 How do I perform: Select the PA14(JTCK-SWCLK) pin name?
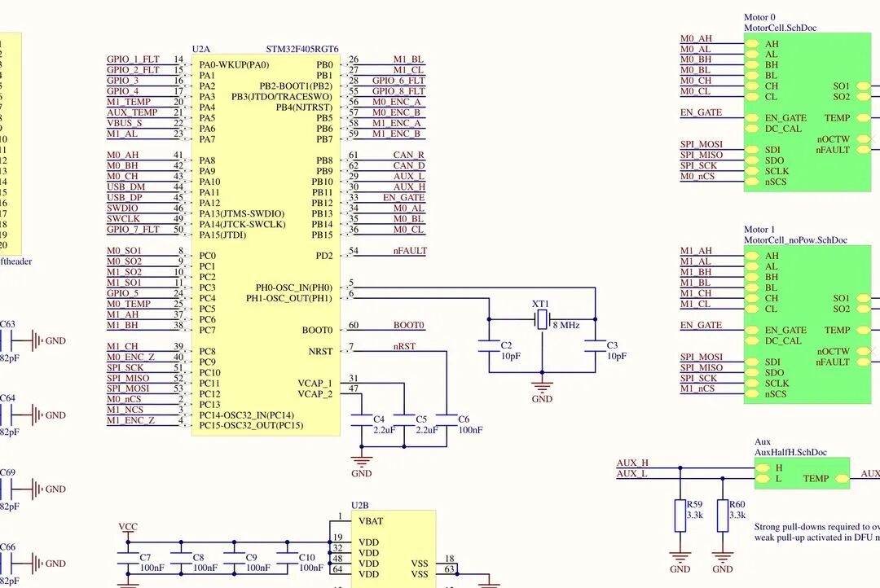coord(243,225)
